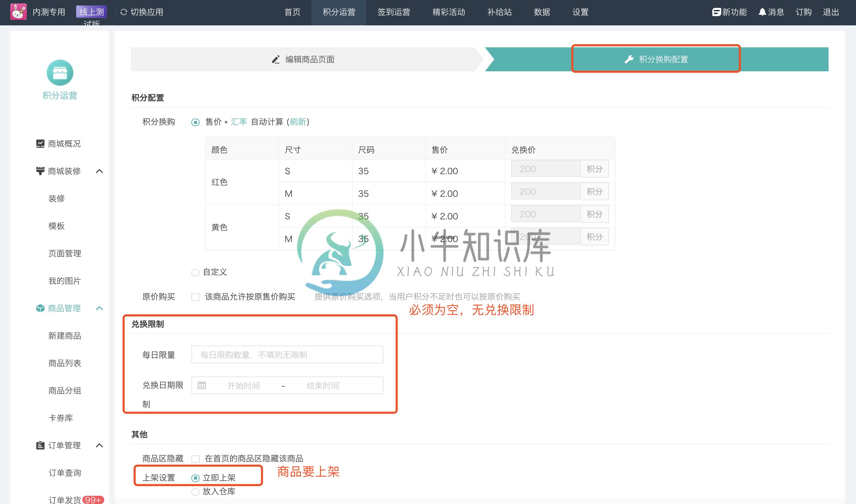Image resolution: width=856 pixels, height=504 pixels.
Task: Open 卡券库 in sidebar
Action: [x=61, y=418]
